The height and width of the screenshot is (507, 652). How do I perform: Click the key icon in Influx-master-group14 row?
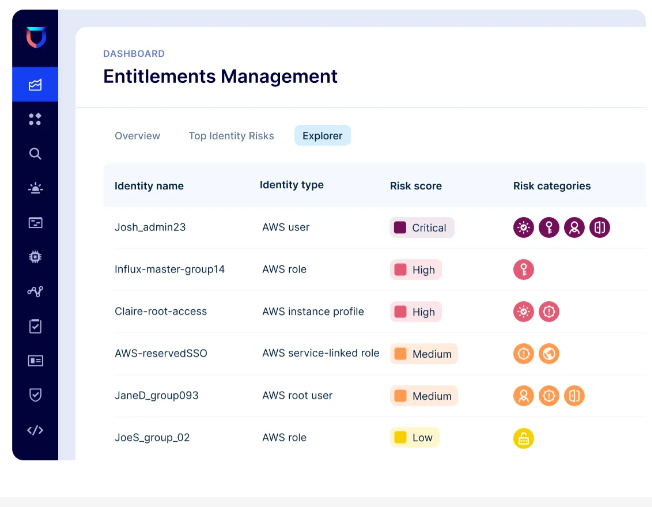[x=524, y=269]
